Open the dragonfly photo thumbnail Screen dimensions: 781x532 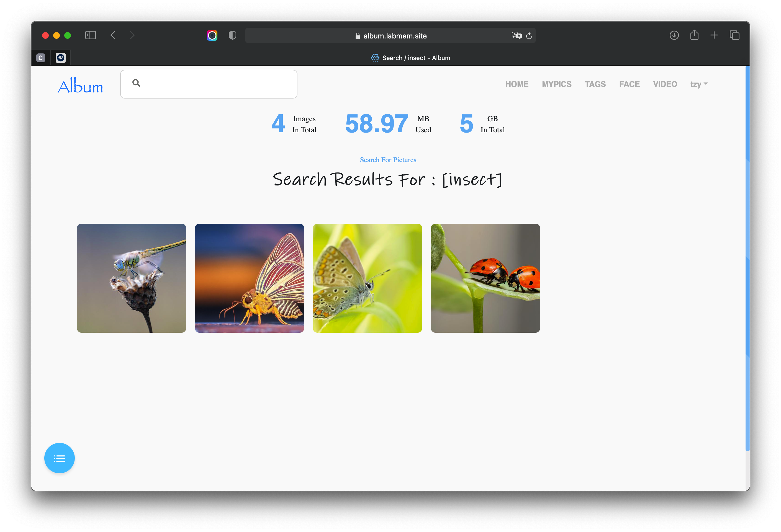131,278
